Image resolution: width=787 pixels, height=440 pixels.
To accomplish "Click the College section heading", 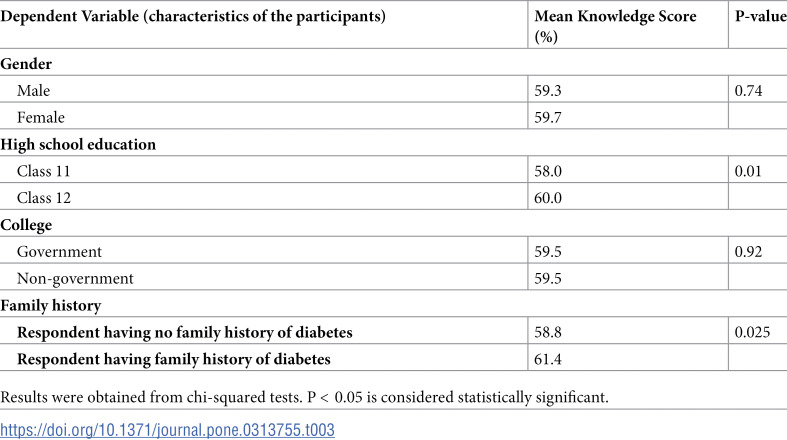I will [x=26, y=225].
